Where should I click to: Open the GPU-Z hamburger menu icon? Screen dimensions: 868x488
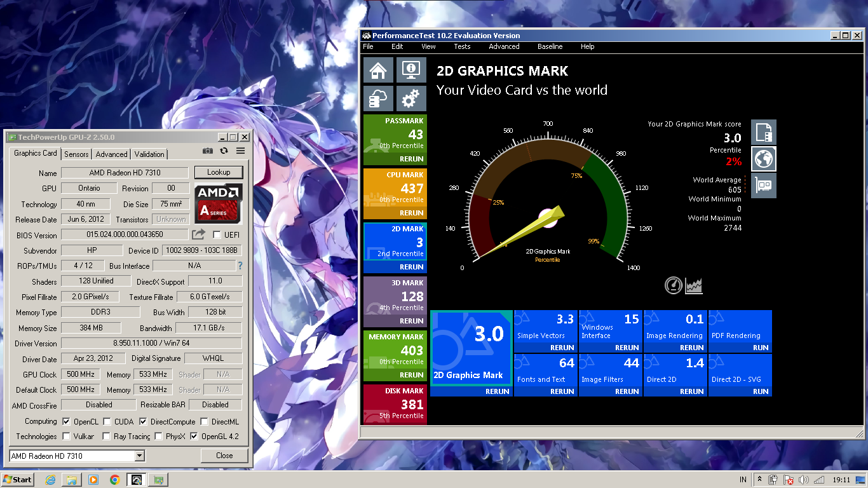tap(240, 151)
